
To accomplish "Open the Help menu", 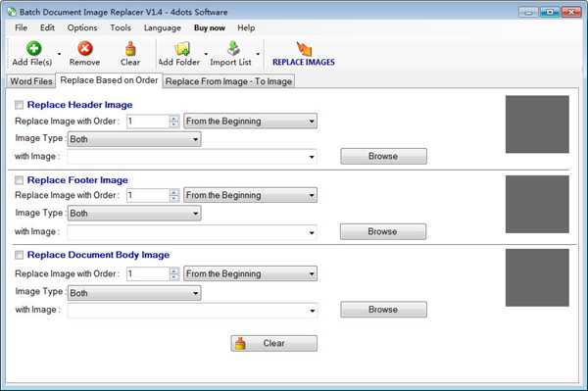I will coord(246,27).
